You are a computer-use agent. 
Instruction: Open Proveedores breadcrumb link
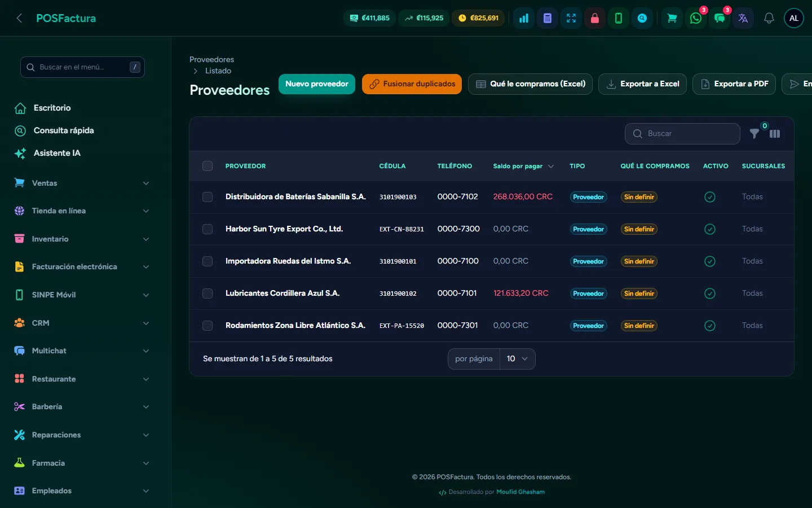click(211, 59)
